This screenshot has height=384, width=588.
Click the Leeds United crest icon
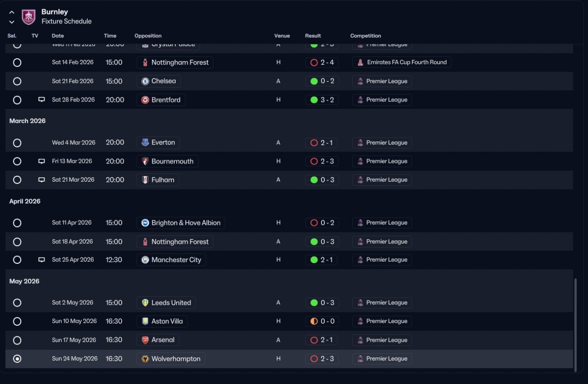[145, 303]
